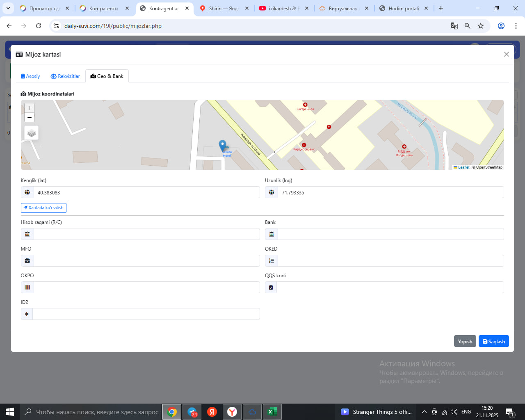525x420 pixels.
Task: Click the browser bookmark star icon
Action: click(x=481, y=26)
